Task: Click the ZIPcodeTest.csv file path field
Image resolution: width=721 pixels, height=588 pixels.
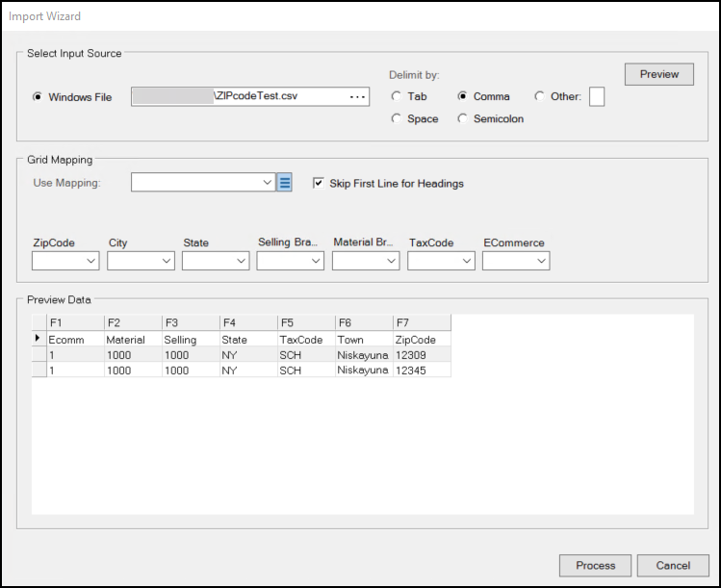Action: click(x=277, y=97)
